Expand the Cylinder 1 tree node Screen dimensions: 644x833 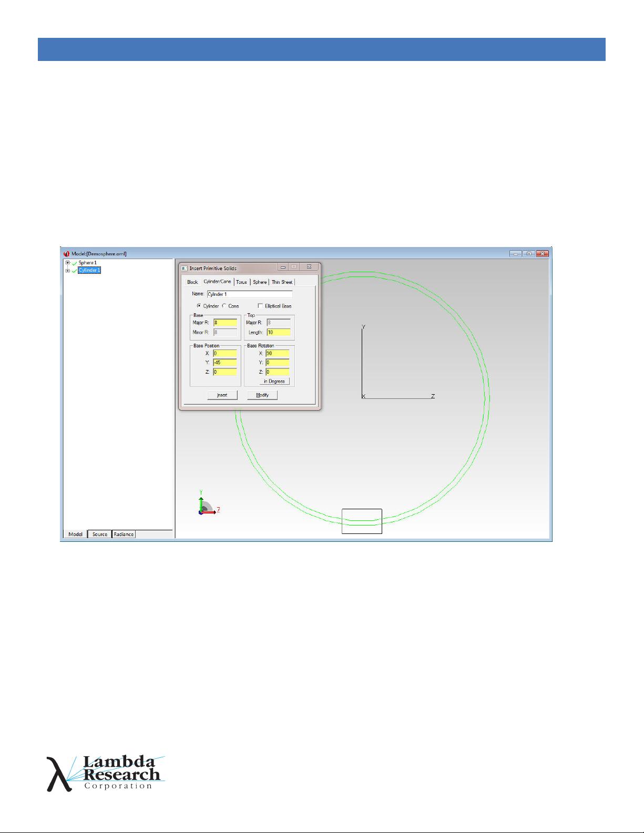click(x=67, y=271)
